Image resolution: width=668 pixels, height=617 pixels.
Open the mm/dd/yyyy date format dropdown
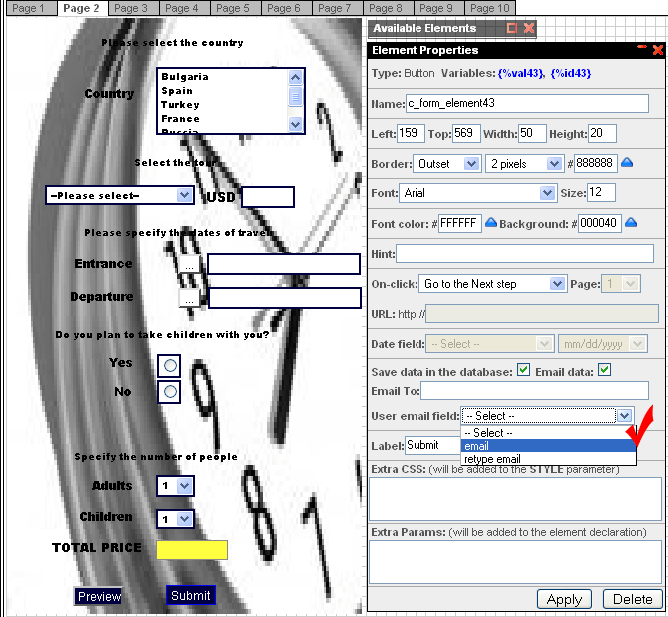pyautogui.click(x=602, y=344)
